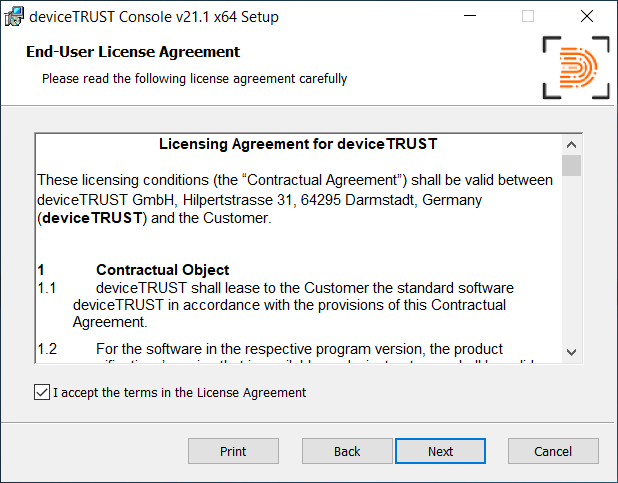Uncheck the accept license terms checkbox
Screen dimensions: 618x483
coord(41,393)
